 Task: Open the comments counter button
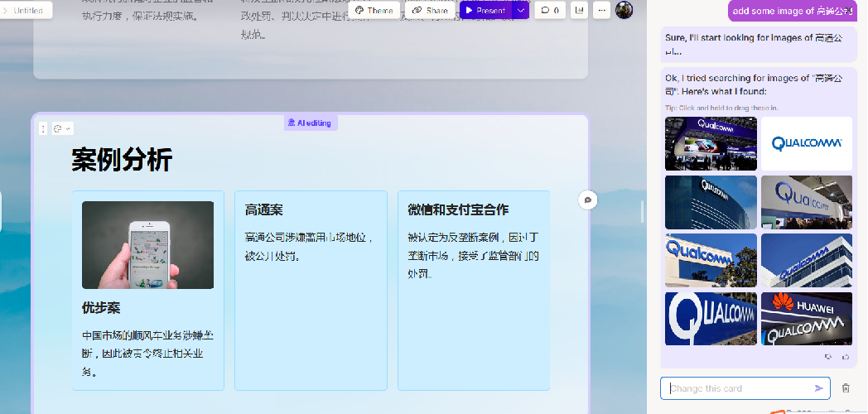pos(548,11)
